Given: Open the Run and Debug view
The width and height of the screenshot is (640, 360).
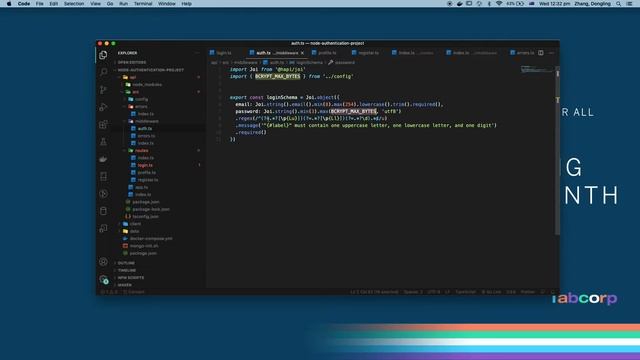Looking at the screenshot, I should [x=103, y=107].
